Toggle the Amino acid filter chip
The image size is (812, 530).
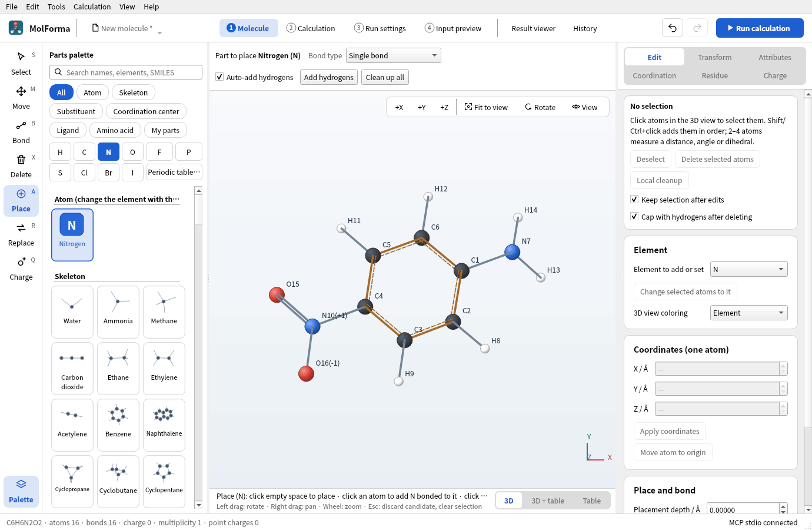pyautogui.click(x=115, y=130)
